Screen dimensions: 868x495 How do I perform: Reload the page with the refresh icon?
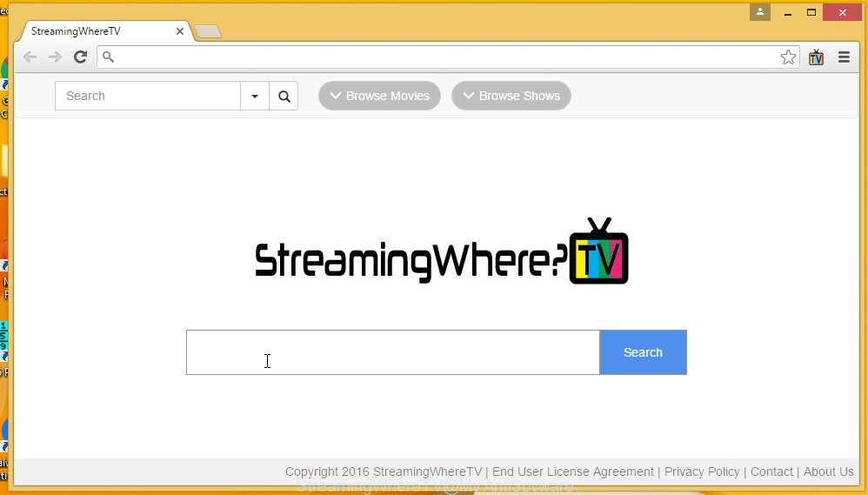click(x=80, y=57)
